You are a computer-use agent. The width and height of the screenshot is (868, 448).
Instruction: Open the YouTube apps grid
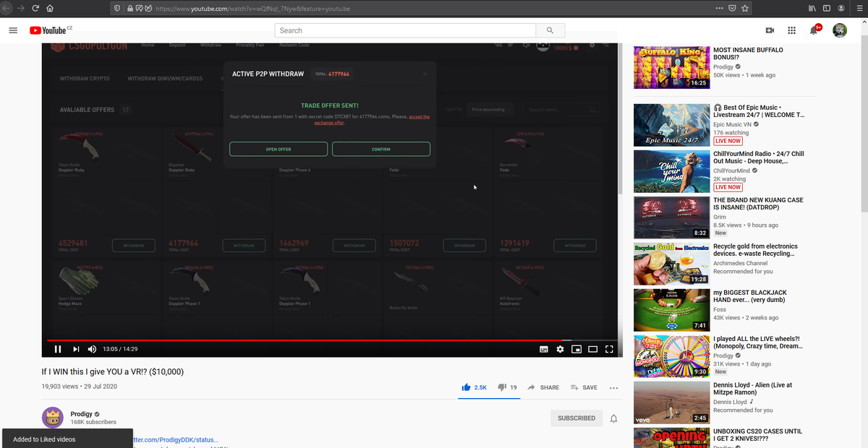point(791,30)
